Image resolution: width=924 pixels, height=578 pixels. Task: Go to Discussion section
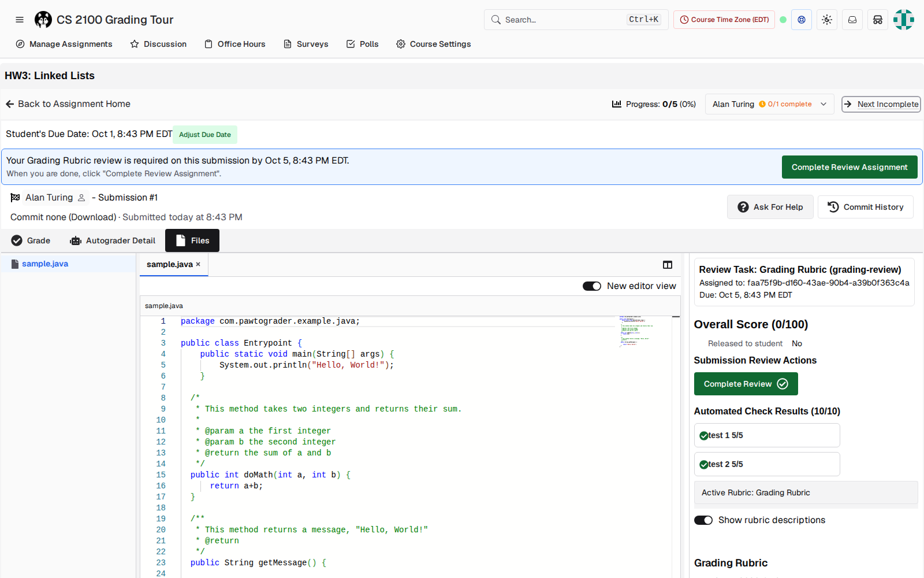click(158, 44)
